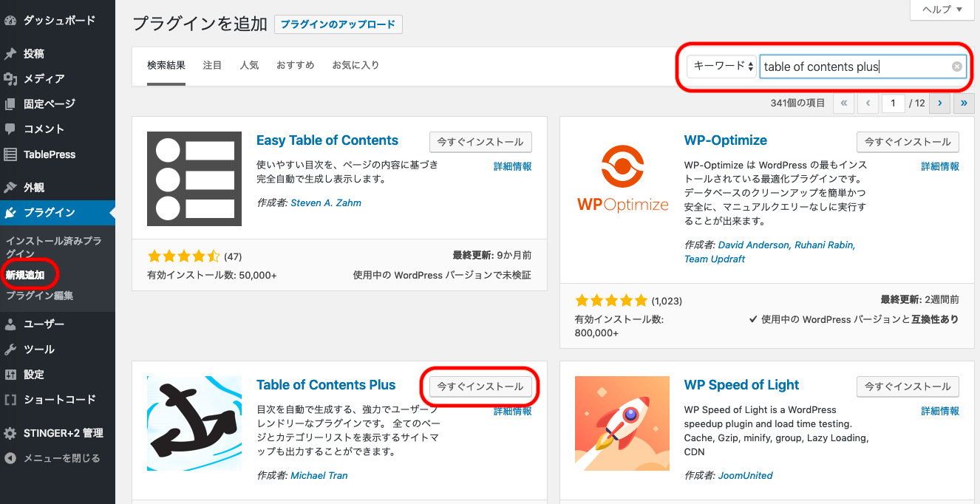Click the pages icon beside 固定ページ
980x504 pixels.
point(10,103)
